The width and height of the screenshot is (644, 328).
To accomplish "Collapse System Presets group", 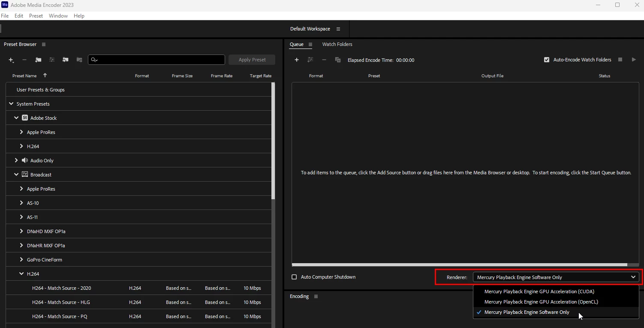I will [11, 103].
